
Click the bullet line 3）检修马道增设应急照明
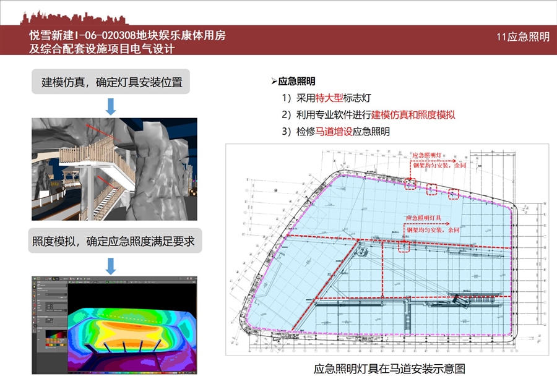(335, 132)
